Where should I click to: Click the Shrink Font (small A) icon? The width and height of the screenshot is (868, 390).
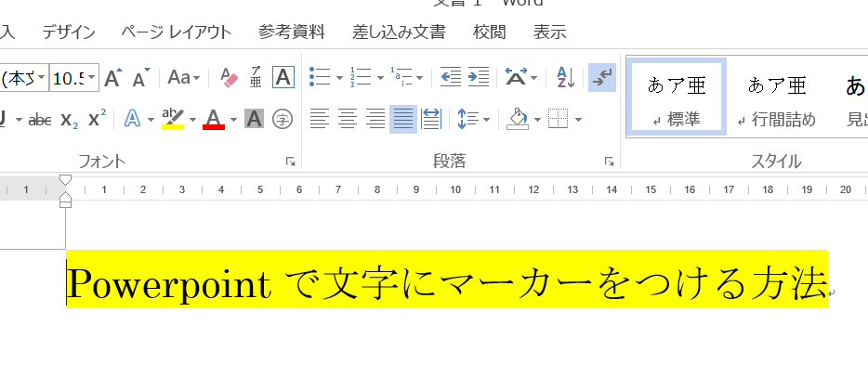coord(141,77)
